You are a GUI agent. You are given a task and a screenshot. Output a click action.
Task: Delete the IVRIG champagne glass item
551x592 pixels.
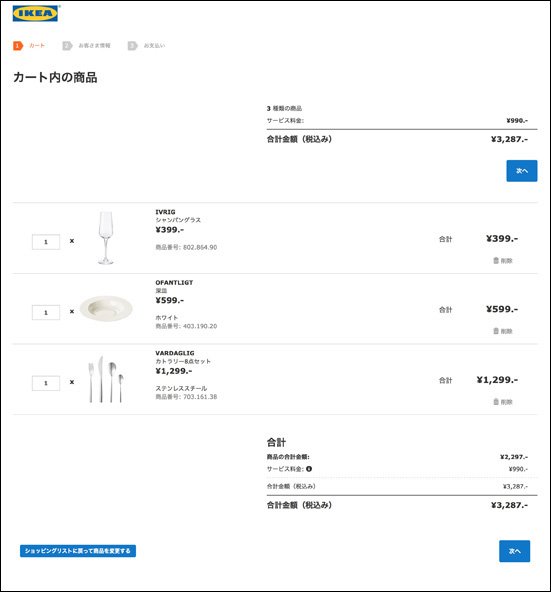503,261
